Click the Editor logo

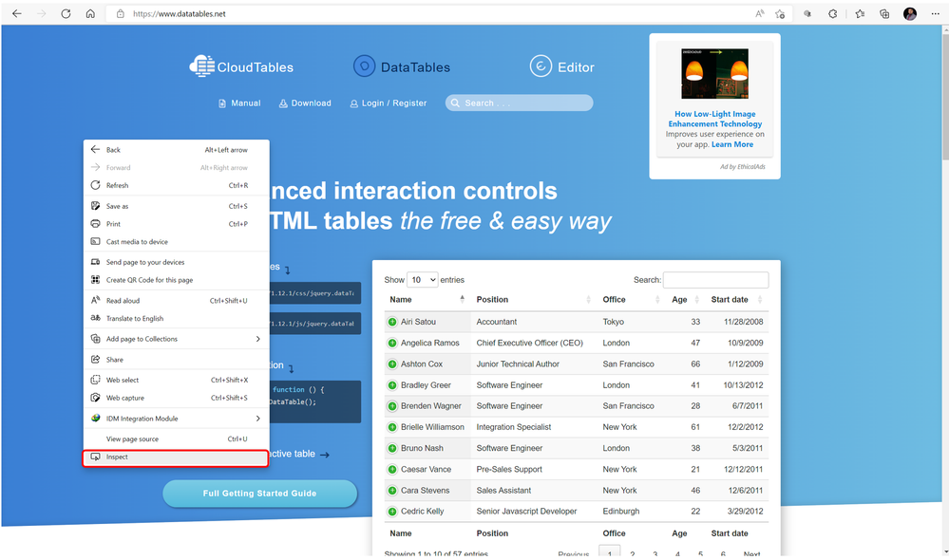coord(562,66)
